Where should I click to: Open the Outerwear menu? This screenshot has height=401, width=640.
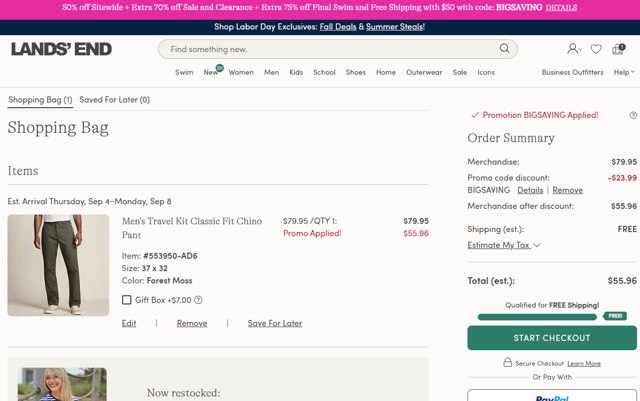424,72
